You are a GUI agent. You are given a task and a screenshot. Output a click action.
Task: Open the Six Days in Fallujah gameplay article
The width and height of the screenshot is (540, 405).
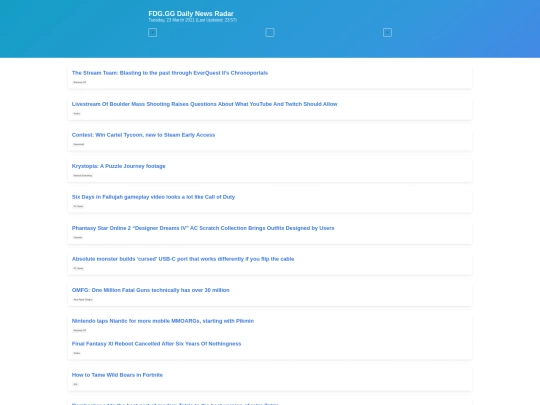[153, 197]
